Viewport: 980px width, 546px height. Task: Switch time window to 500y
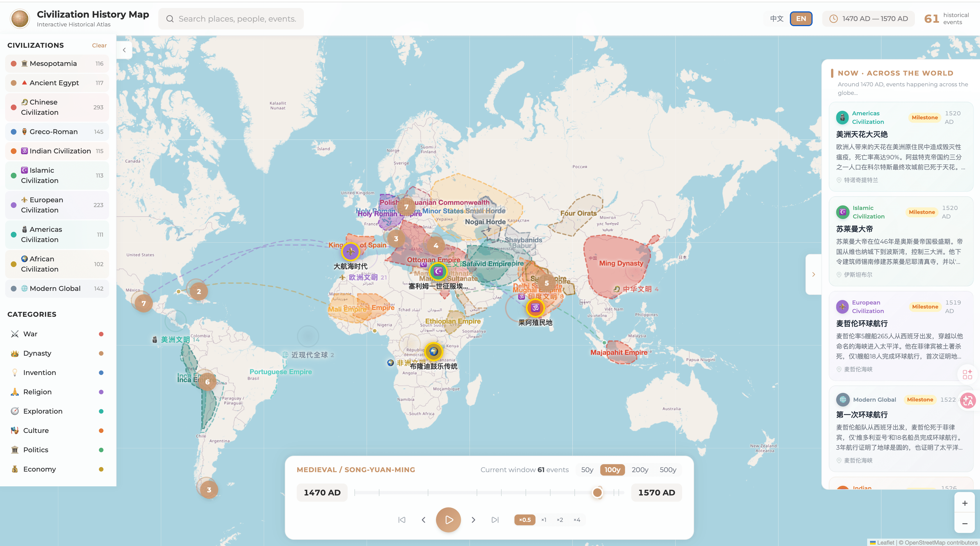[x=668, y=470]
